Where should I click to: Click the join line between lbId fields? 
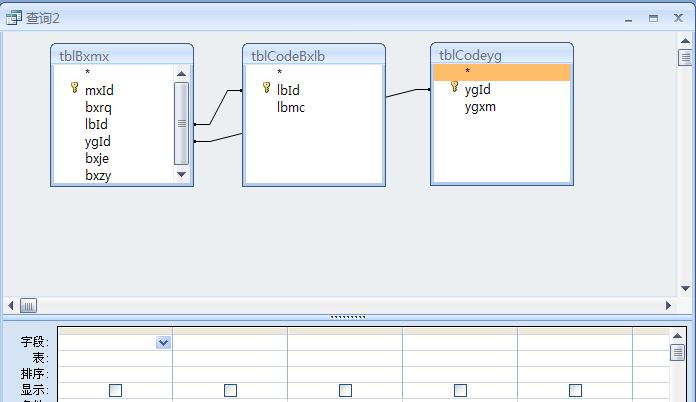tap(218, 107)
